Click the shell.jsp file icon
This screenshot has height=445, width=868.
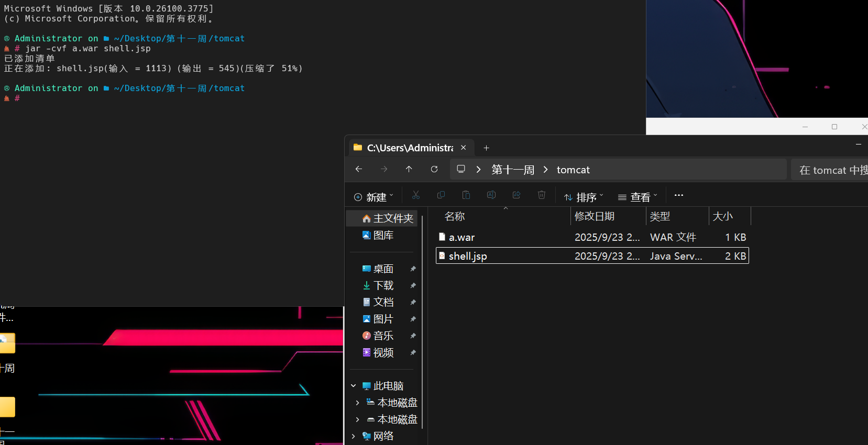[442, 255]
